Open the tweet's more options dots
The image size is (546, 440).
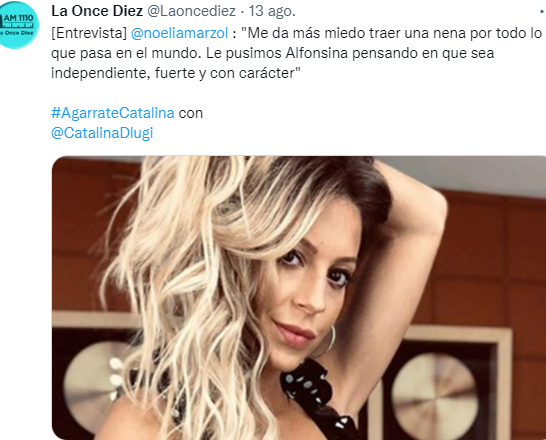[543, 12]
